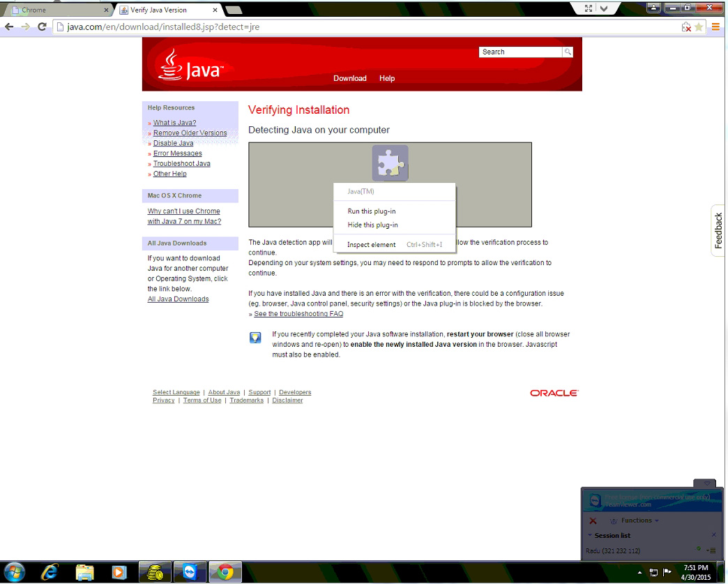Click the lightbulb tip icon
This screenshot has width=728, height=584.
coord(255,337)
